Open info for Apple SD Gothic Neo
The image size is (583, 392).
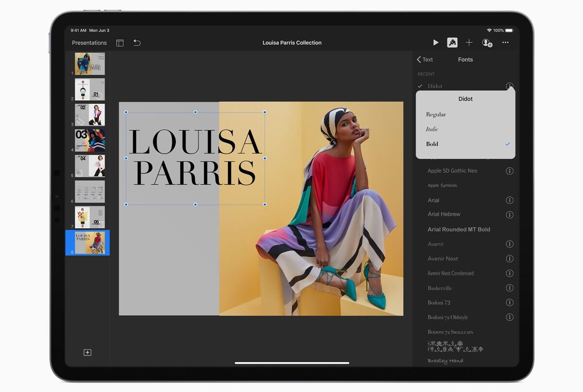[x=509, y=171]
